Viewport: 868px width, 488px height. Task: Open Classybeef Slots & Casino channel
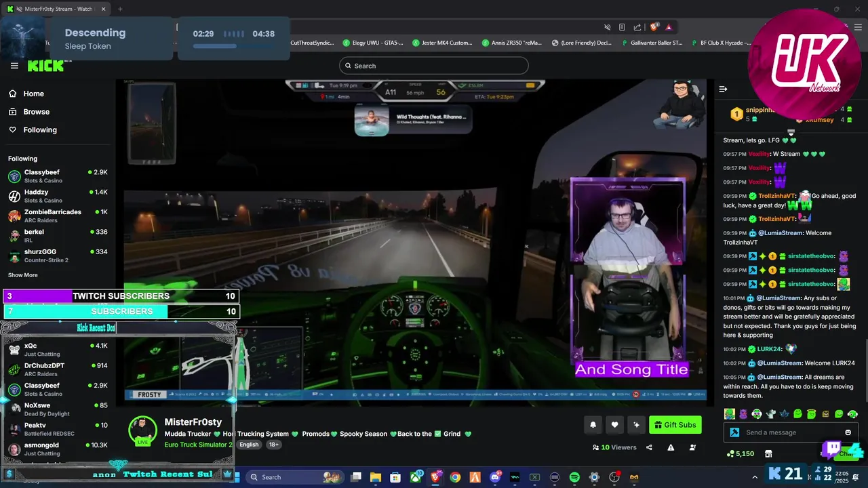point(58,176)
